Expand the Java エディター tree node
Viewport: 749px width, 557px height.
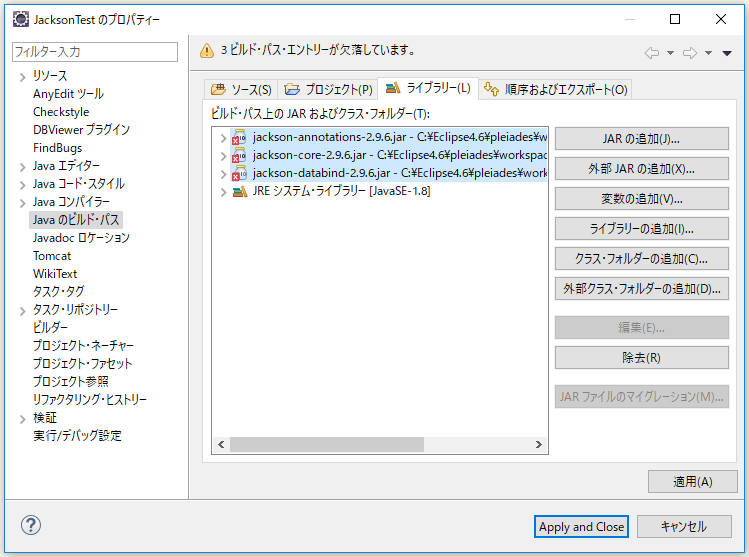point(22,167)
